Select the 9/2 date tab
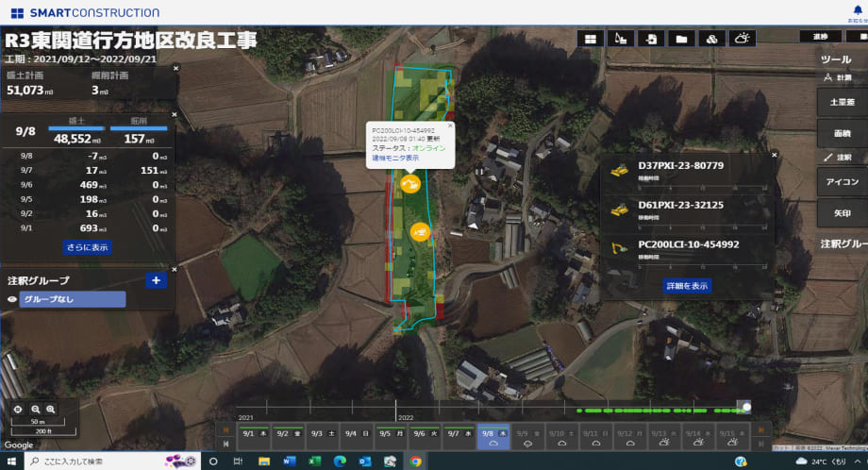 (289, 437)
